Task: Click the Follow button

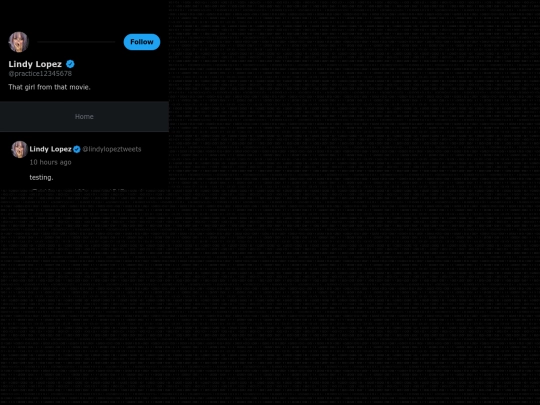Action: pyautogui.click(x=142, y=42)
